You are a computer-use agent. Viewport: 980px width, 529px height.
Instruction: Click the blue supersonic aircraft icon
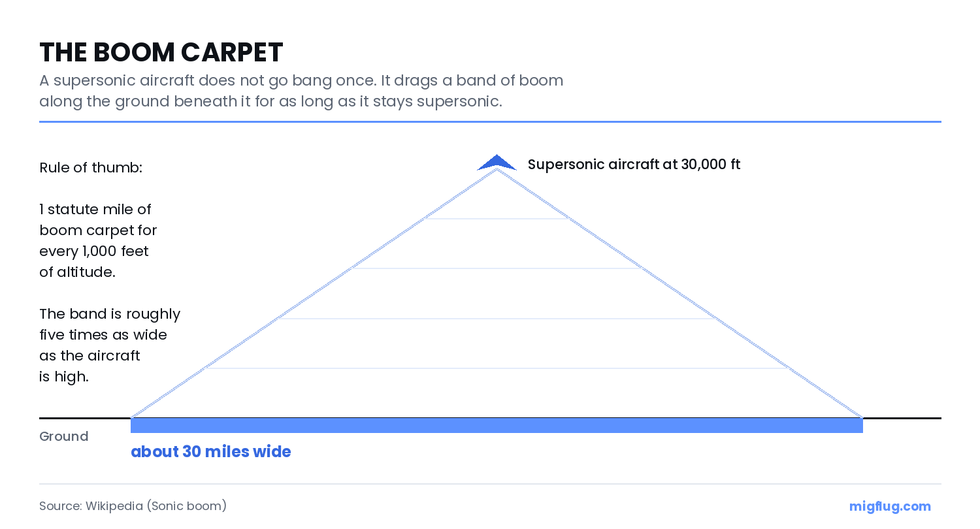497,163
